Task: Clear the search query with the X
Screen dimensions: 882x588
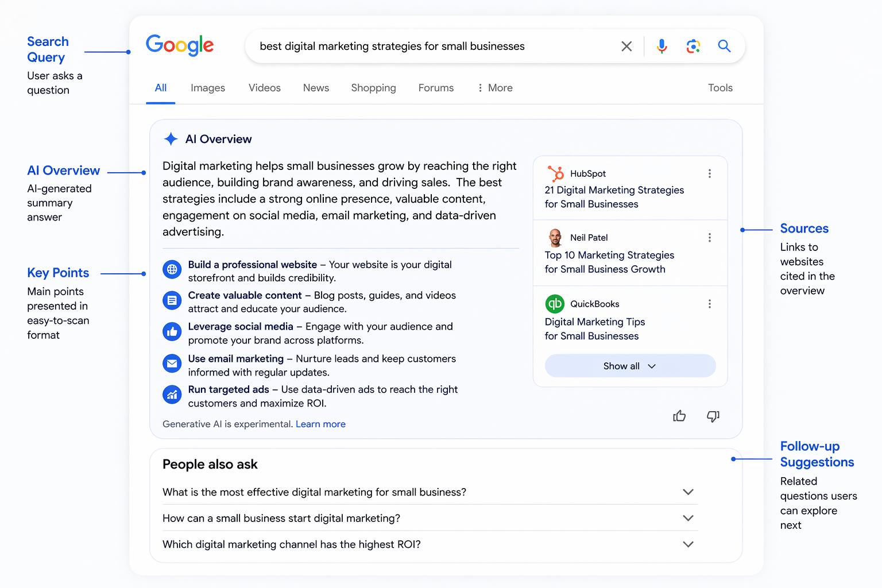Action: (x=626, y=46)
